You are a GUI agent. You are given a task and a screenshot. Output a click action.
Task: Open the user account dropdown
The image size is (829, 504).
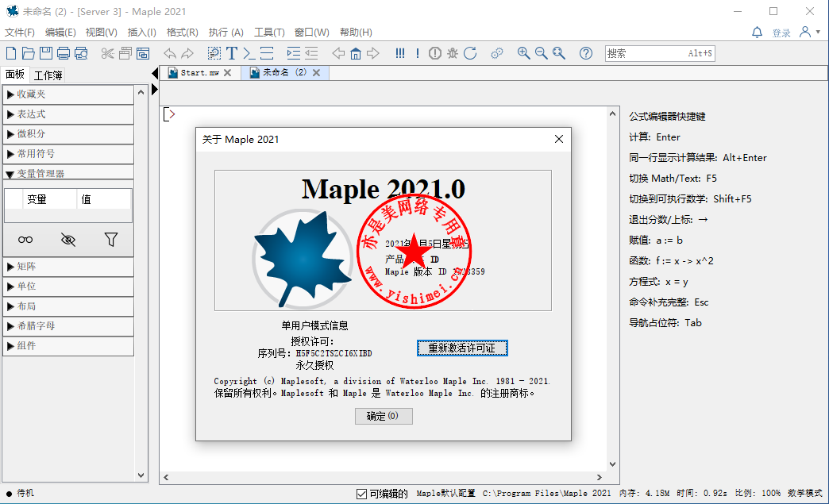pos(809,33)
